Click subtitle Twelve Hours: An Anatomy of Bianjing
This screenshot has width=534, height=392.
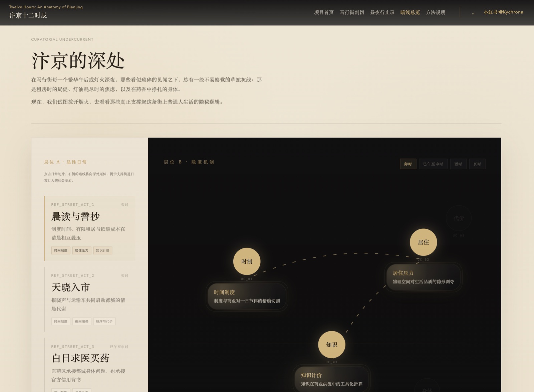pos(46,7)
